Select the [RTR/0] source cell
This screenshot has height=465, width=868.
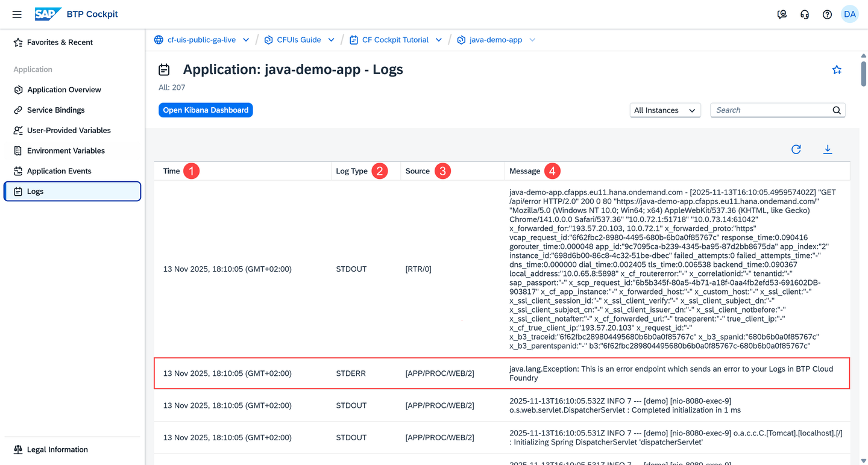[x=418, y=269]
